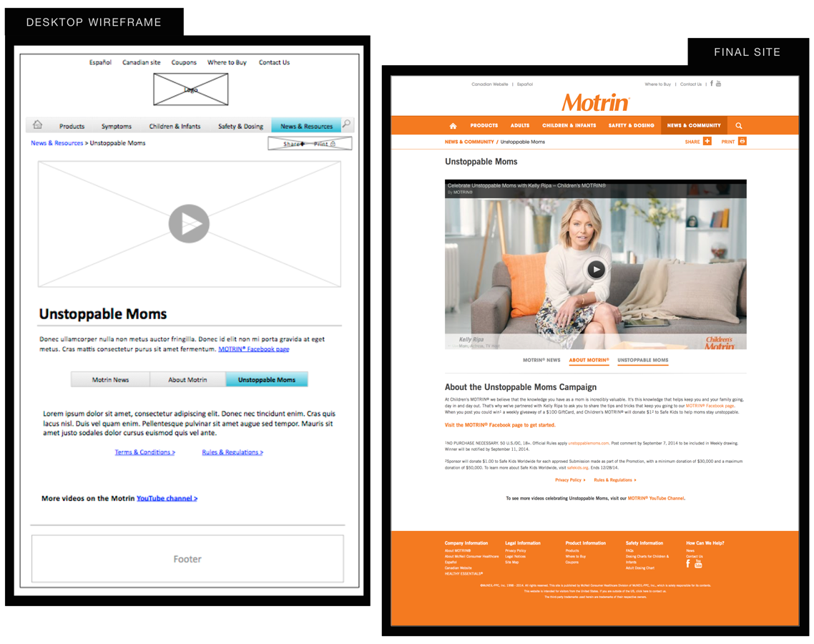Click Coupons in footer Product Information
This screenshot has width=814, height=644.
[572, 562]
